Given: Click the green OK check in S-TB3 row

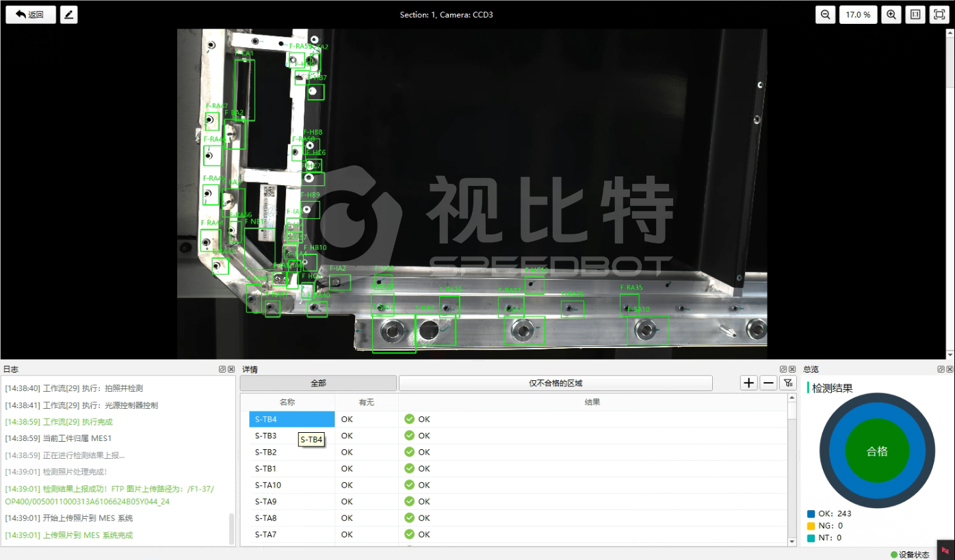Looking at the screenshot, I should point(410,436).
